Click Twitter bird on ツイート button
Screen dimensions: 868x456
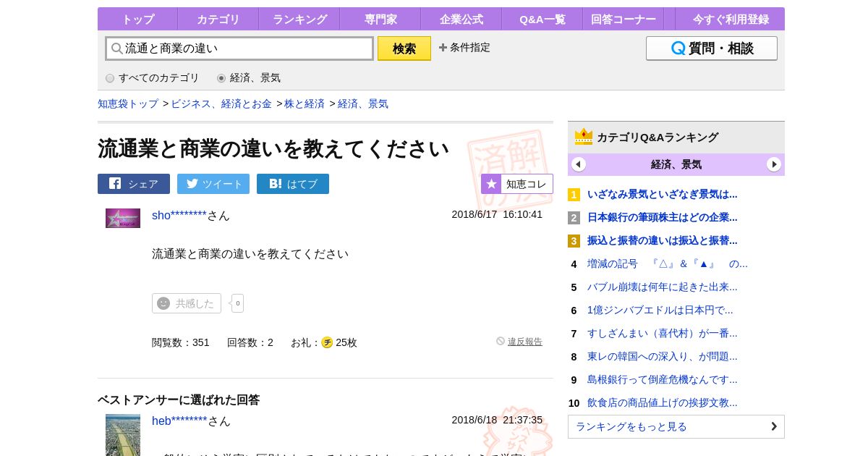(192, 184)
